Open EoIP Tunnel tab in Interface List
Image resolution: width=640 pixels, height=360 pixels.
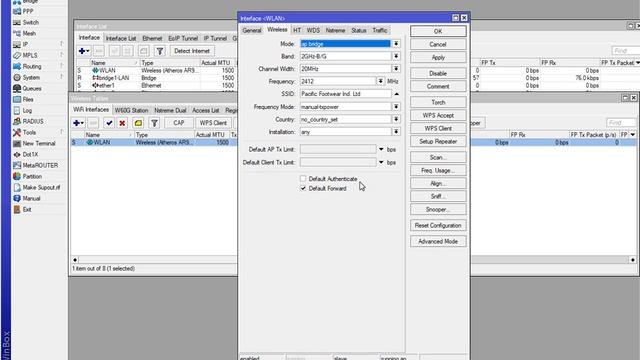(x=183, y=38)
